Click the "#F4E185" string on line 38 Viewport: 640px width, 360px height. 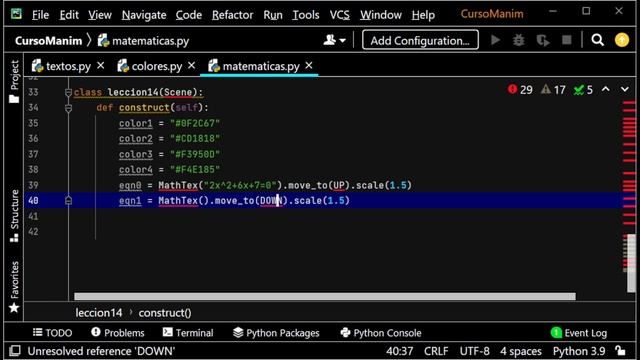(x=195, y=169)
